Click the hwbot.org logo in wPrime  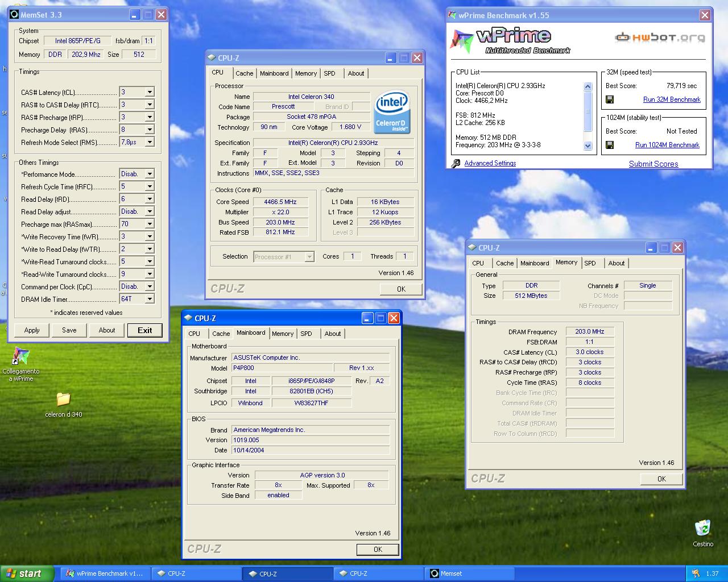coord(659,38)
